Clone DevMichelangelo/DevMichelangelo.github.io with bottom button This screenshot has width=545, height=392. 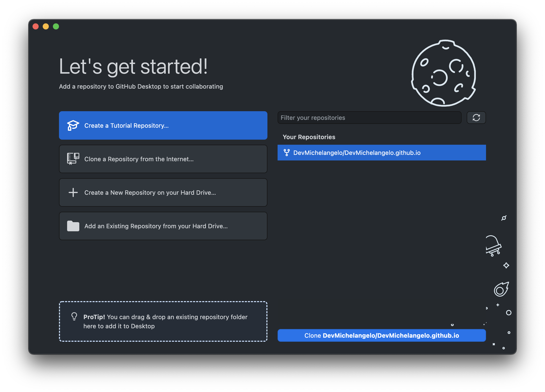[x=382, y=335]
